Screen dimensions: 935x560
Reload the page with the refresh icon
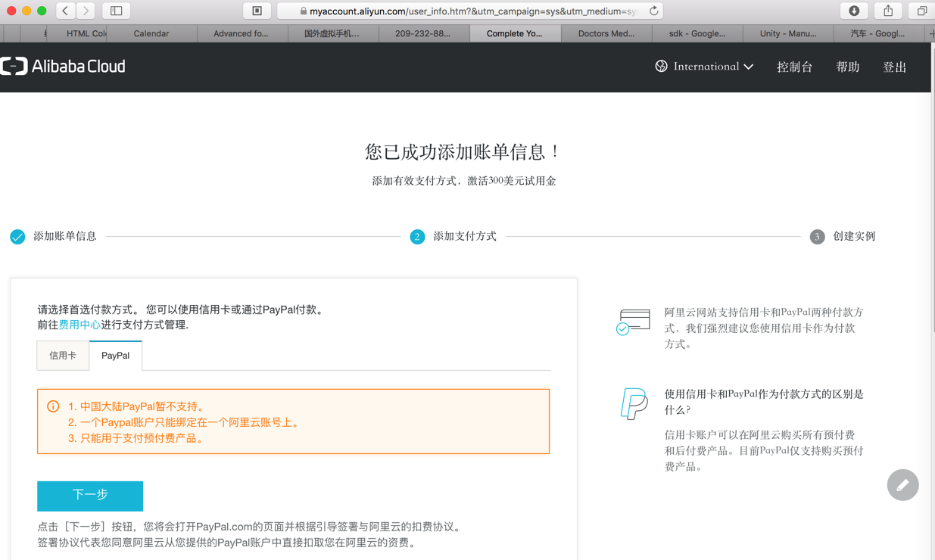[654, 11]
